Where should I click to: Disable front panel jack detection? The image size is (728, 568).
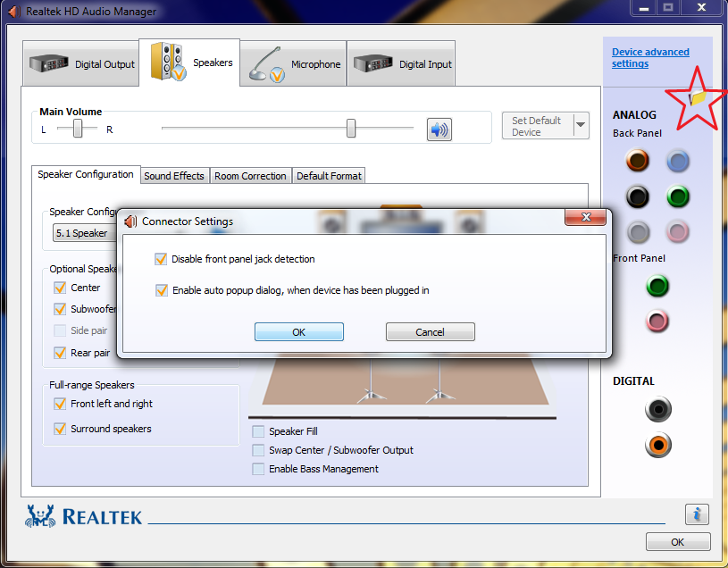pos(162,258)
